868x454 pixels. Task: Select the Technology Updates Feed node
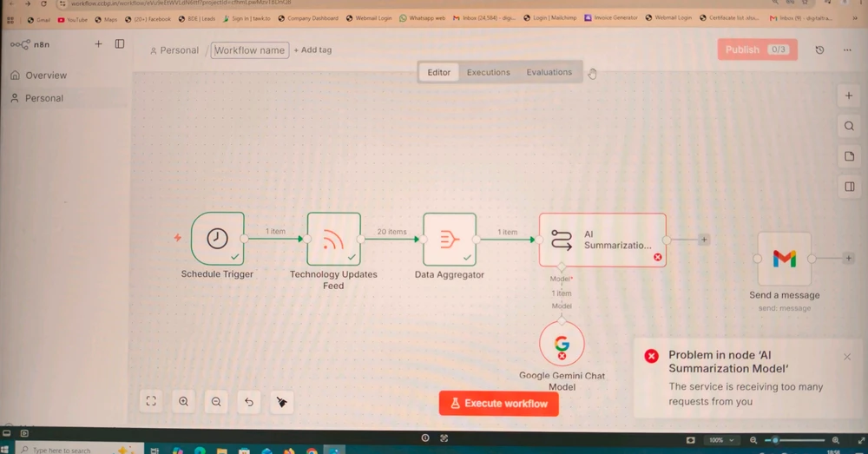coord(334,240)
